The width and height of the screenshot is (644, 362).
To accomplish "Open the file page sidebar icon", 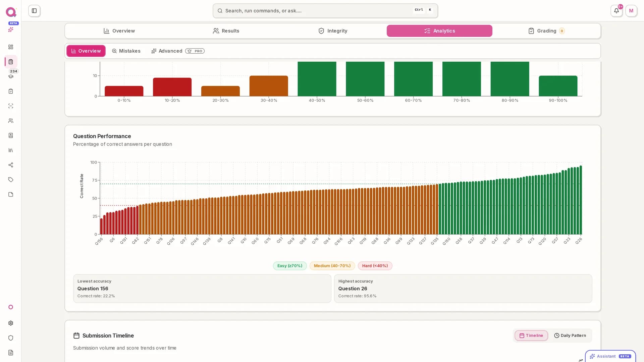I will (x=11, y=194).
